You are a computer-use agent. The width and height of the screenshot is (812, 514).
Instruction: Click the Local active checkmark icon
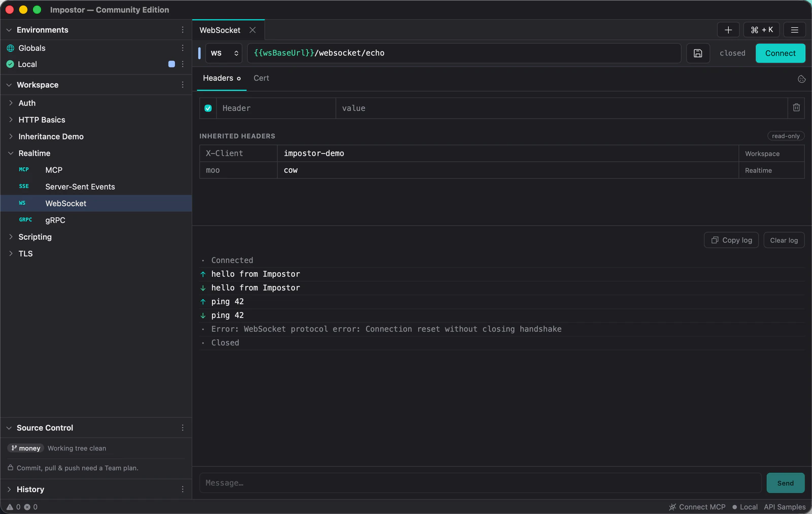(10, 64)
